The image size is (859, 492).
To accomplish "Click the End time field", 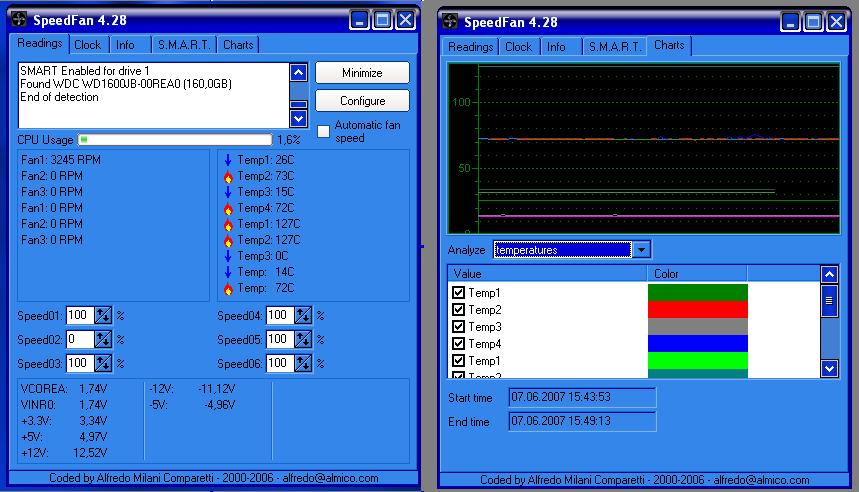I will pyautogui.click(x=582, y=421).
